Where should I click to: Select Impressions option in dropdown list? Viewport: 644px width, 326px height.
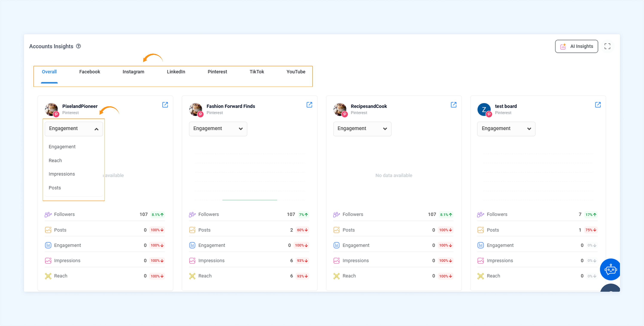click(x=62, y=174)
